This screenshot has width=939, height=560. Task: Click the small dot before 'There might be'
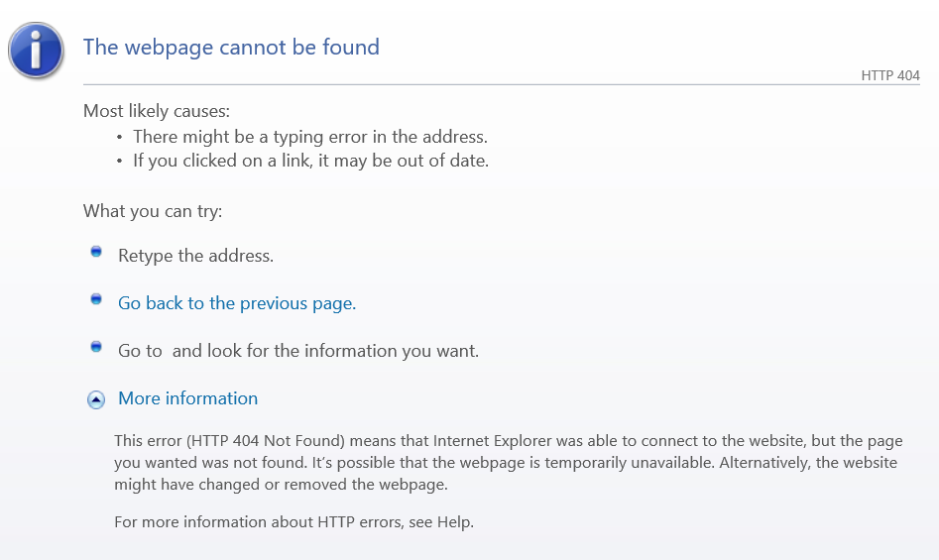tap(120, 138)
